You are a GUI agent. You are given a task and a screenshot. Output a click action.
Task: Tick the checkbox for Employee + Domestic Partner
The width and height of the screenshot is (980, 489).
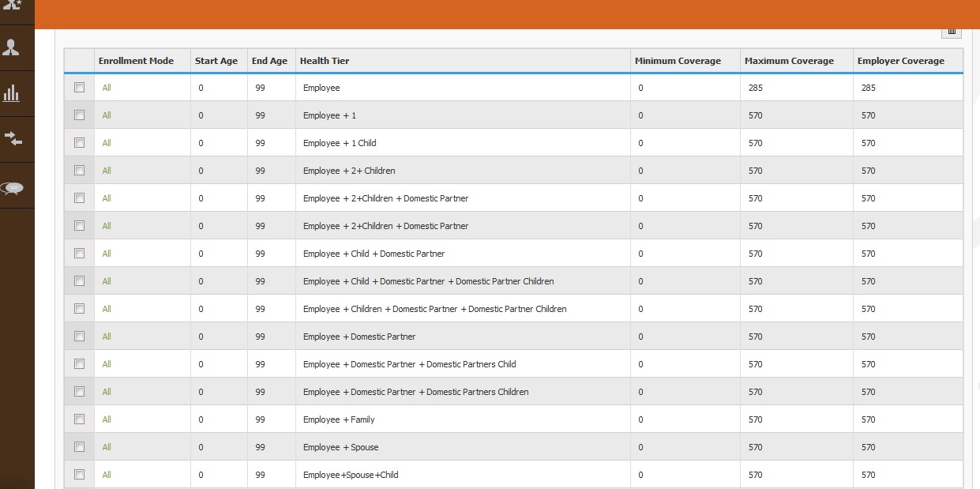click(x=79, y=337)
